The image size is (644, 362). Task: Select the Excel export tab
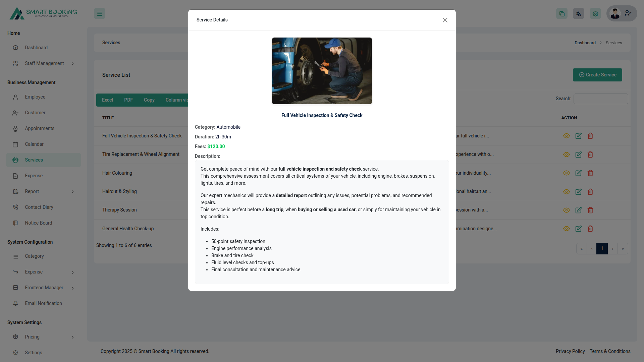[107, 100]
